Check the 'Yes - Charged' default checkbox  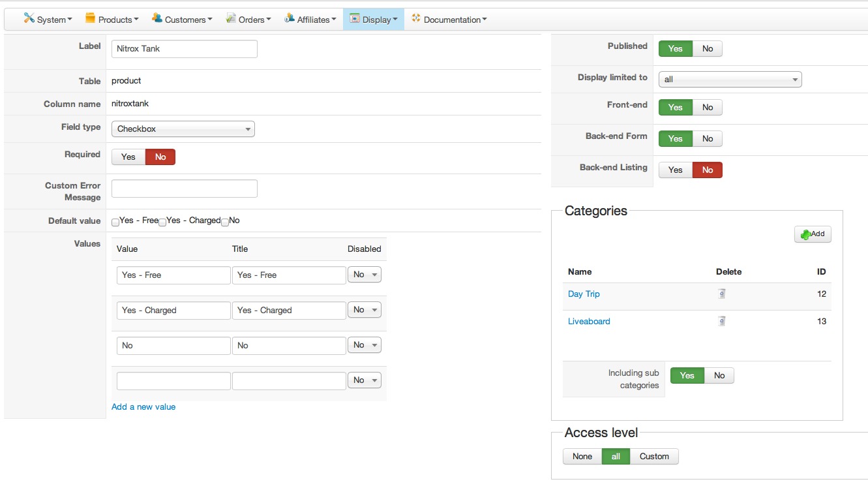coord(162,222)
